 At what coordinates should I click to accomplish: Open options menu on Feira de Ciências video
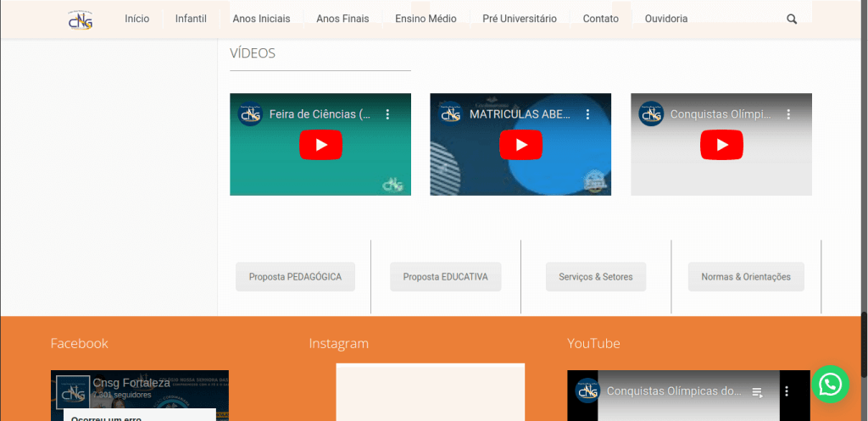click(387, 114)
